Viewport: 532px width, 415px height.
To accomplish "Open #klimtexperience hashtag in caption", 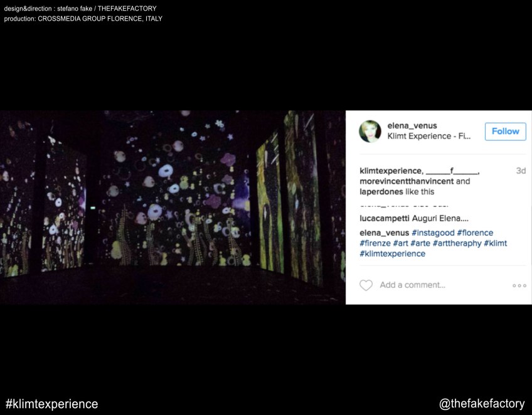I will (x=392, y=254).
